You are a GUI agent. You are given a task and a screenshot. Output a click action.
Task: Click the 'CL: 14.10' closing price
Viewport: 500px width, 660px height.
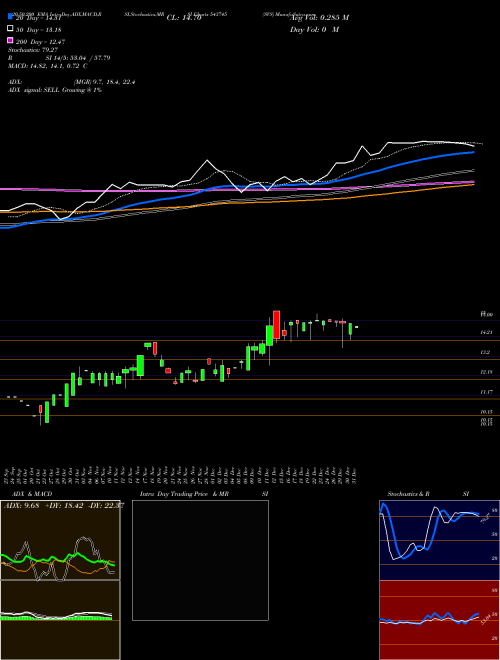coord(184,18)
